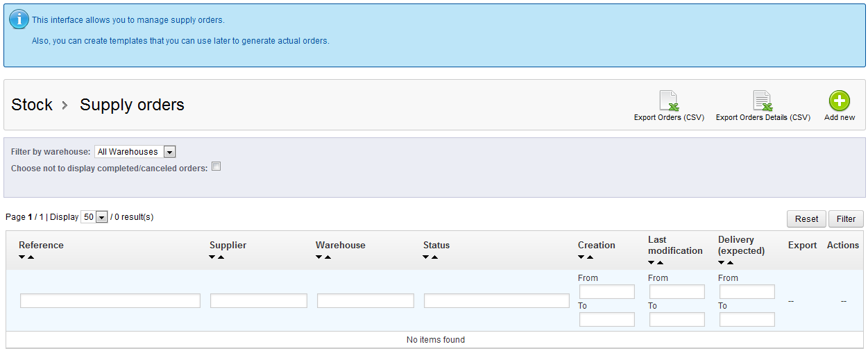
Task: Sort Last modification column ascending arrow
Action: point(661,263)
